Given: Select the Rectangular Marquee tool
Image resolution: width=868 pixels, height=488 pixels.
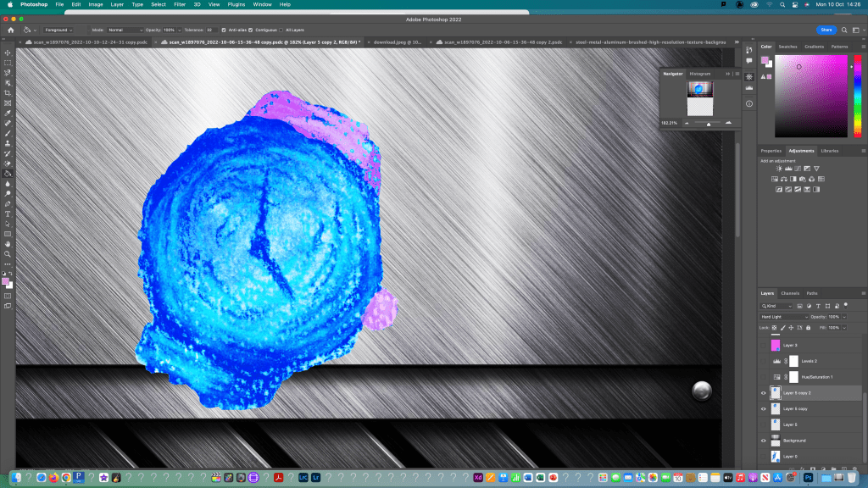Looking at the screenshot, I should 8,63.
